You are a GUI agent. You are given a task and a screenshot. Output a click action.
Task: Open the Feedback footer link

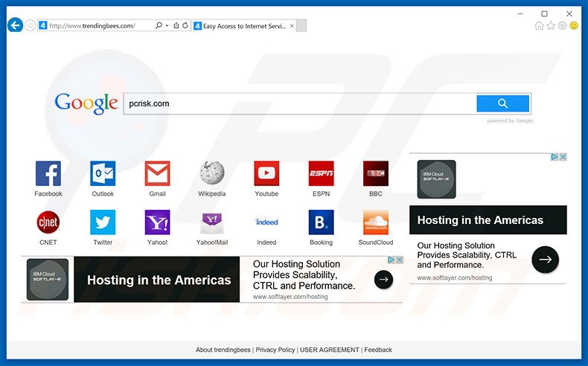378,350
